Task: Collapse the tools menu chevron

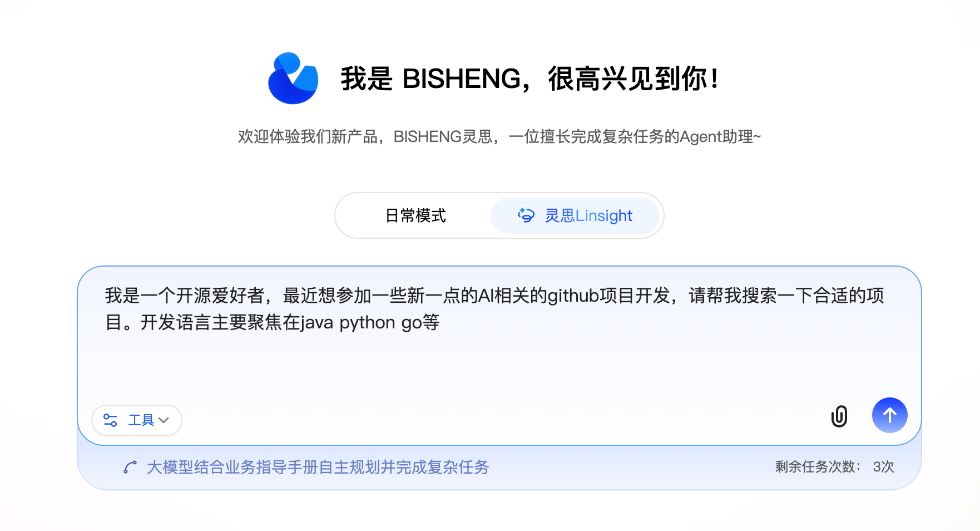Action: [x=164, y=420]
